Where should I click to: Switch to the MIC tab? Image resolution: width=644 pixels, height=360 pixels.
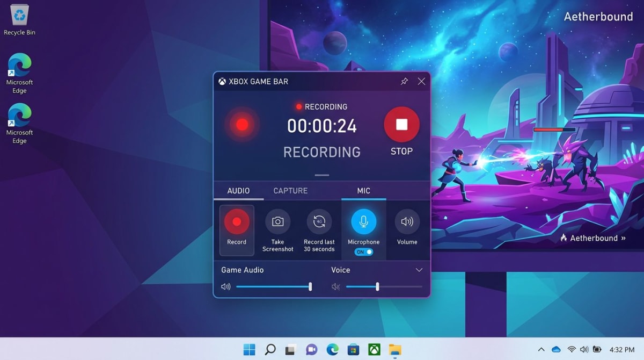363,191
